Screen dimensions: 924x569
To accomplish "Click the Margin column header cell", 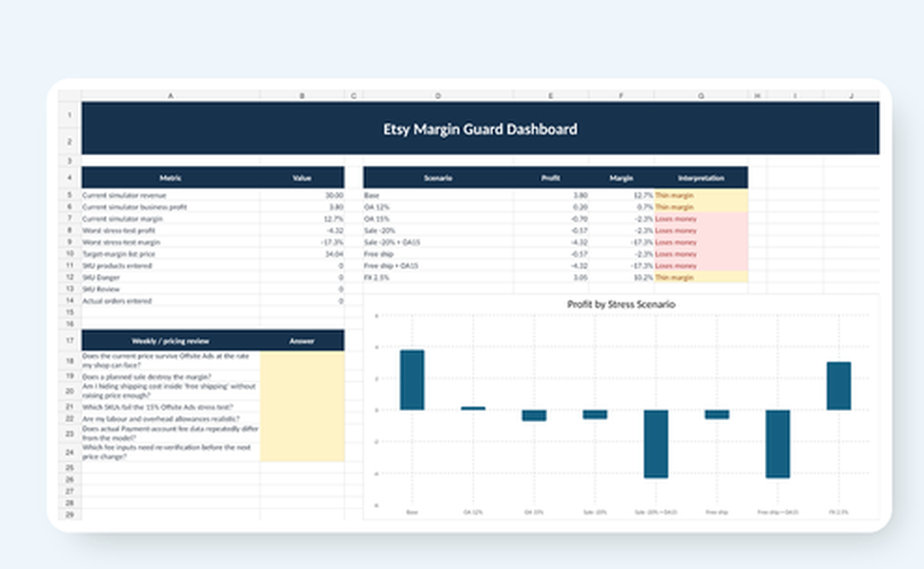I will tap(621, 178).
